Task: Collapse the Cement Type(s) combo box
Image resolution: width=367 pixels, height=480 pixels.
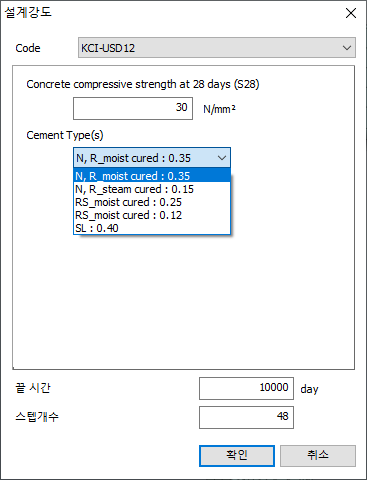Action: [152, 158]
